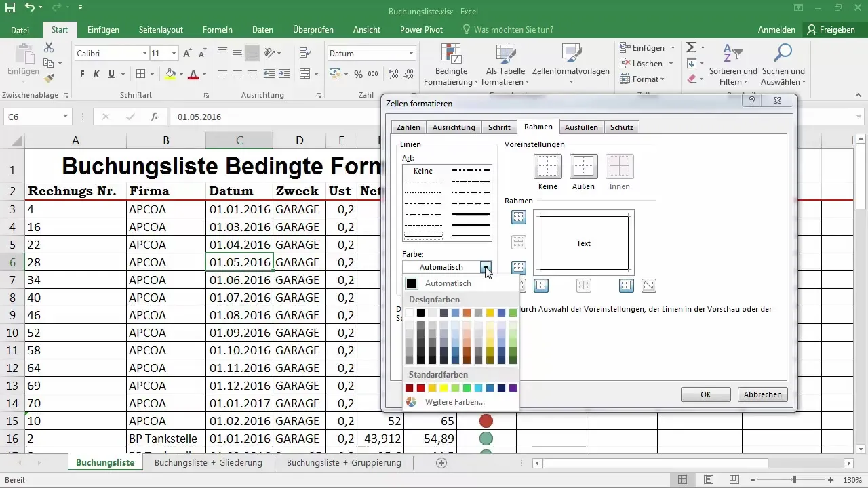This screenshot has height=488, width=868.
Task: Click the percent style icon
Action: pyautogui.click(x=357, y=74)
